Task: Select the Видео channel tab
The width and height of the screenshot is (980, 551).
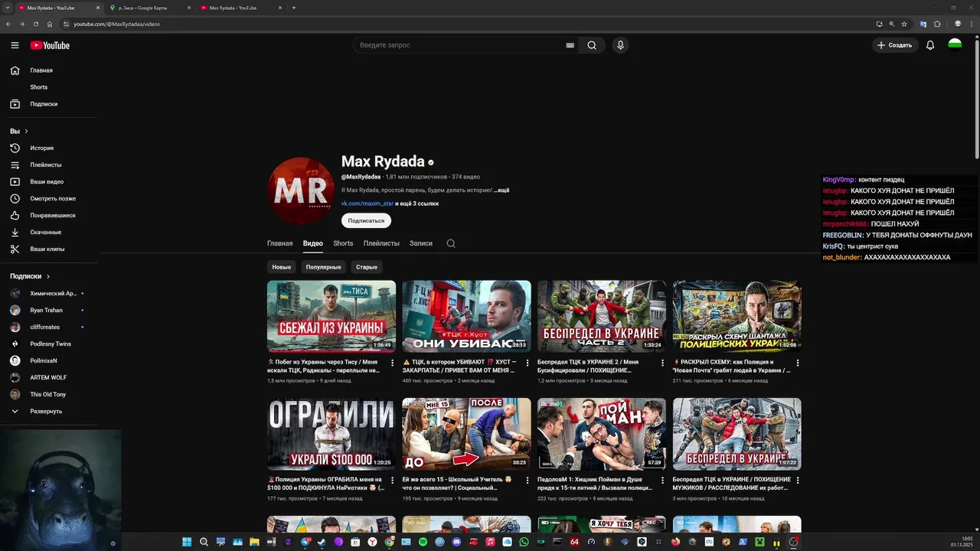Action: coord(312,243)
